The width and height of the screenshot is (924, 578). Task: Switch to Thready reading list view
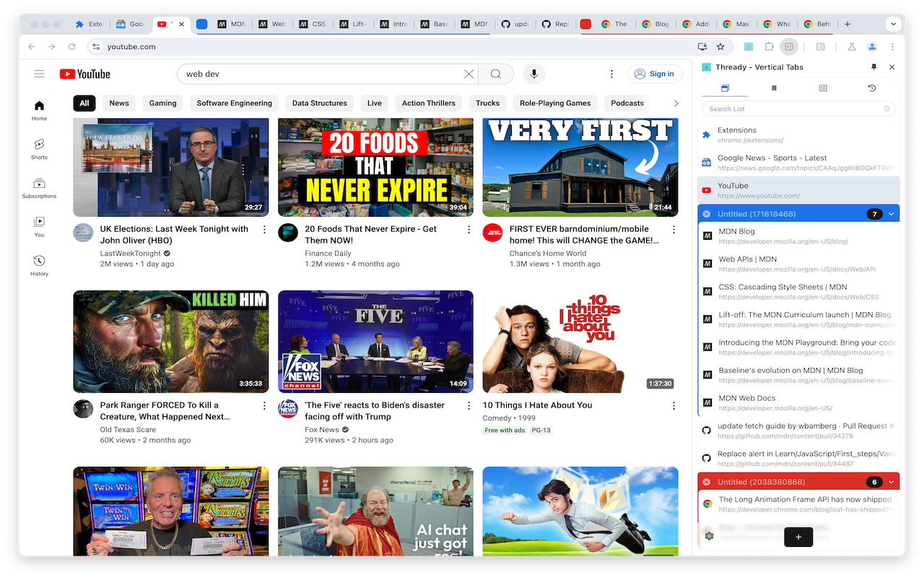click(x=823, y=88)
